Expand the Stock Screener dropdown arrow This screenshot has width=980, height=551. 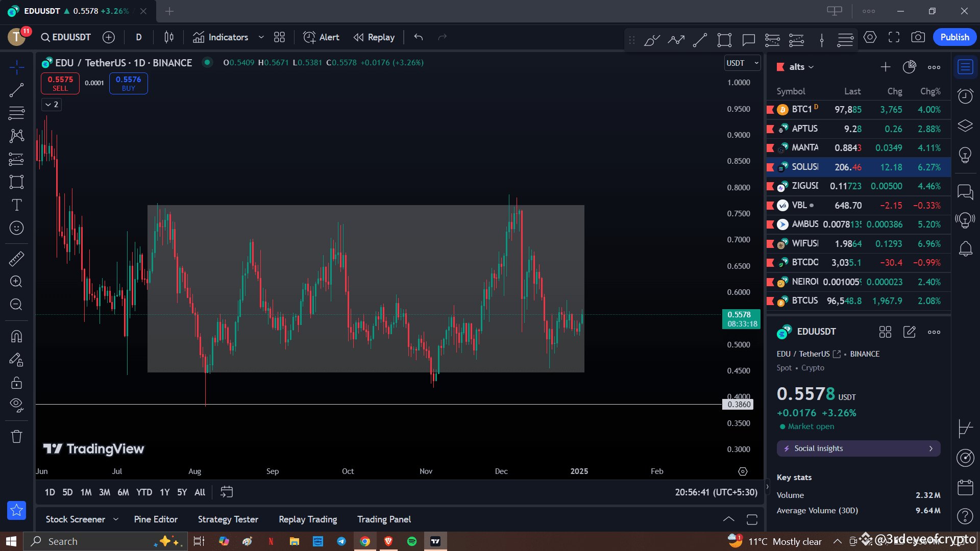116,519
